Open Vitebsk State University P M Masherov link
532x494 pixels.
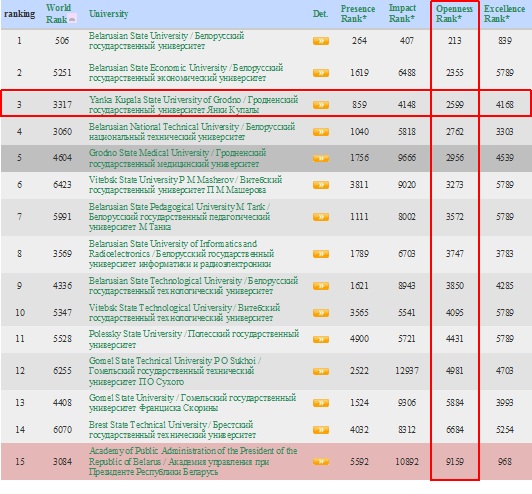pyautogui.click(x=185, y=185)
